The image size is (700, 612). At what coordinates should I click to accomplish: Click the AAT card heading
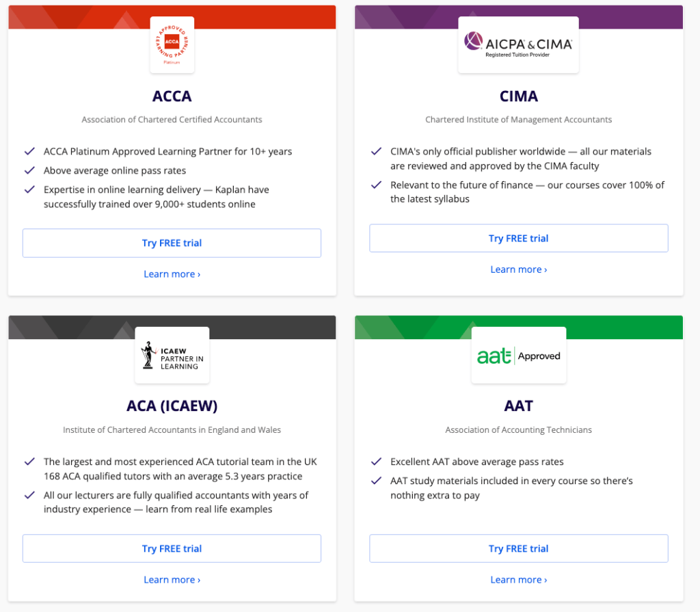(x=518, y=405)
